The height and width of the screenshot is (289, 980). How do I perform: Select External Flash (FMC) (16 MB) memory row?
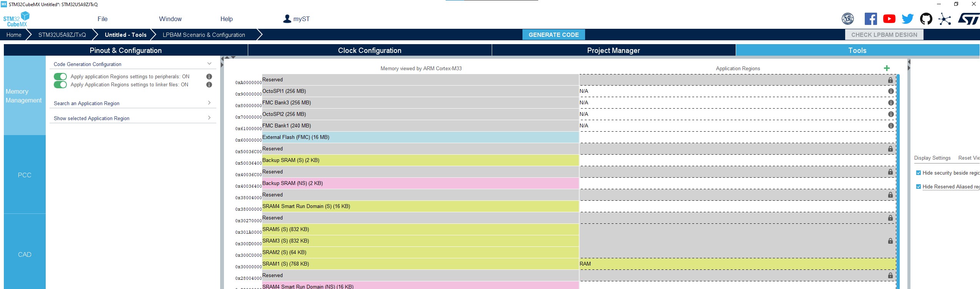420,137
